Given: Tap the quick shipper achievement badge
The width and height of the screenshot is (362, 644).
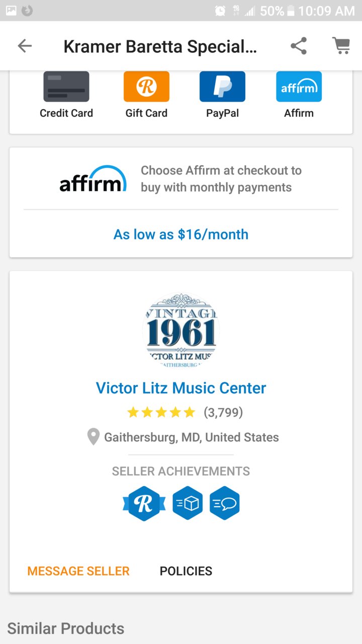Looking at the screenshot, I should (188, 503).
